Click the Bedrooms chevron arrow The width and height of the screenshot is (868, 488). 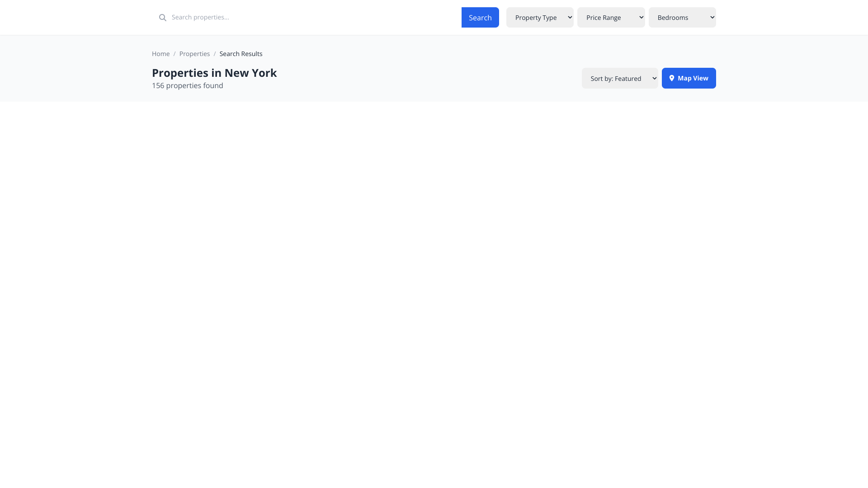[712, 17]
